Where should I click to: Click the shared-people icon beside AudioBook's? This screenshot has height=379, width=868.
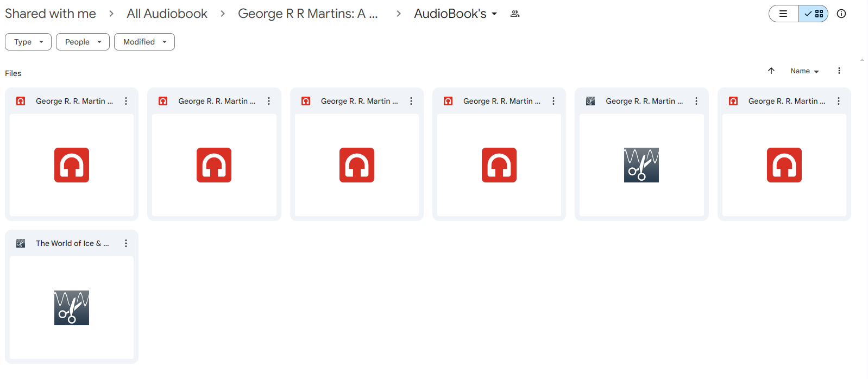pos(515,14)
